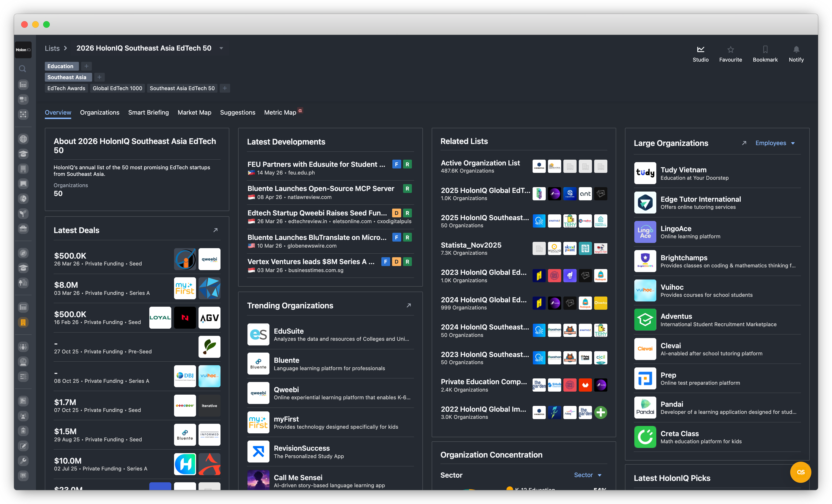The height and width of the screenshot is (504, 832).
Task: Click the Education tag
Action: (x=62, y=66)
